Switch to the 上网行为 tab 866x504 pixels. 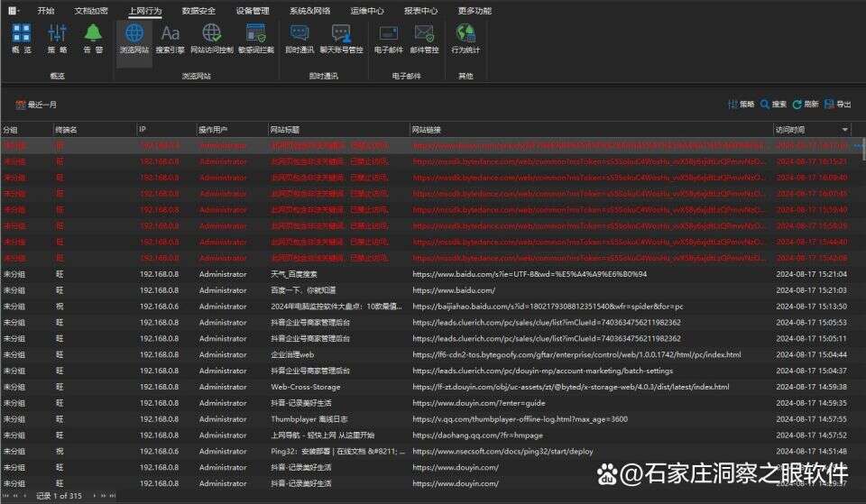pyautogui.click(x=145, y=11)
